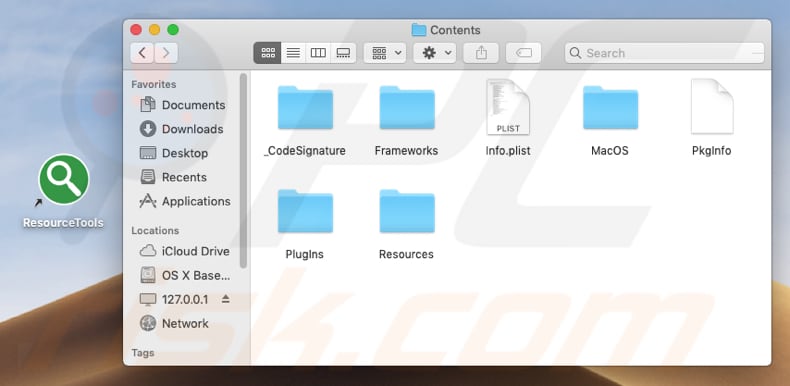
Task: Click the PlugIns name label
Action: (x=304, y=254)
